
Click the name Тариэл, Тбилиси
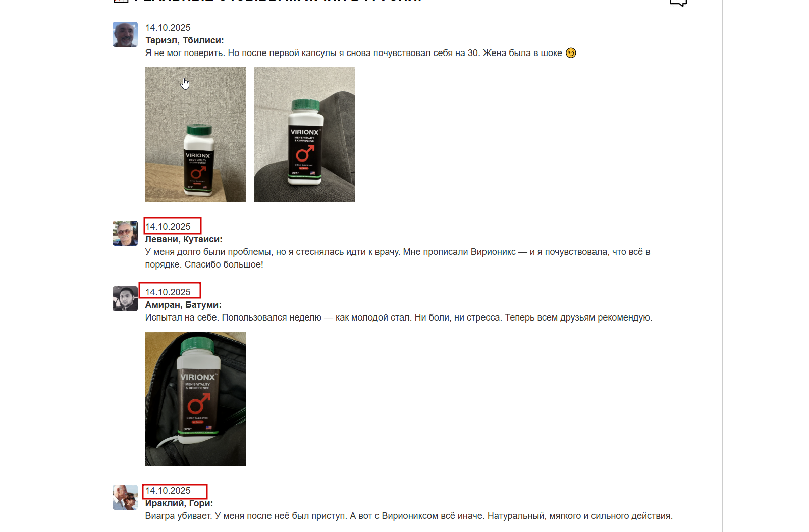point(185,40)
